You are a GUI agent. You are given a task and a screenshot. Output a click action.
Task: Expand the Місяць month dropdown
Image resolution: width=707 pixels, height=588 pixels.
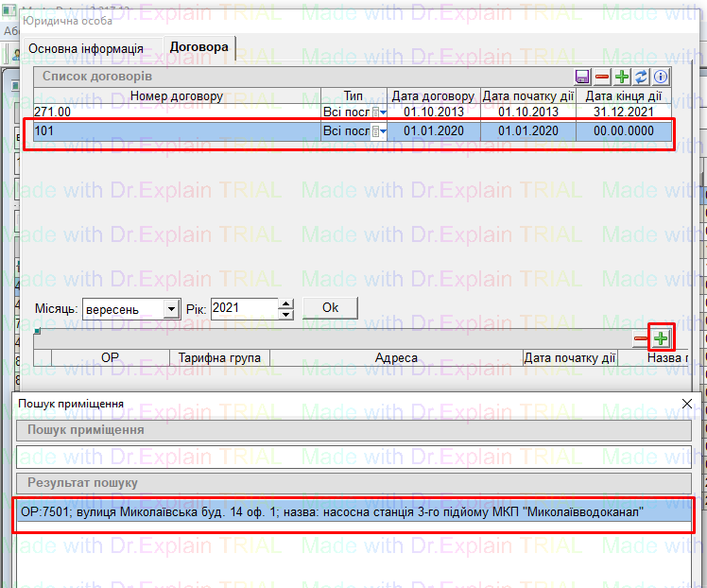click(170, 309)
